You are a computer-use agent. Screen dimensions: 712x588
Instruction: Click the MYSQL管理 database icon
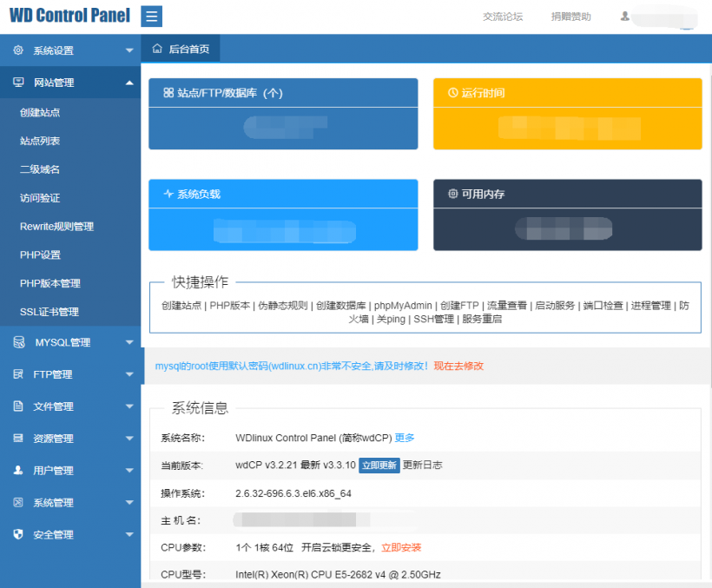point(19,342)
